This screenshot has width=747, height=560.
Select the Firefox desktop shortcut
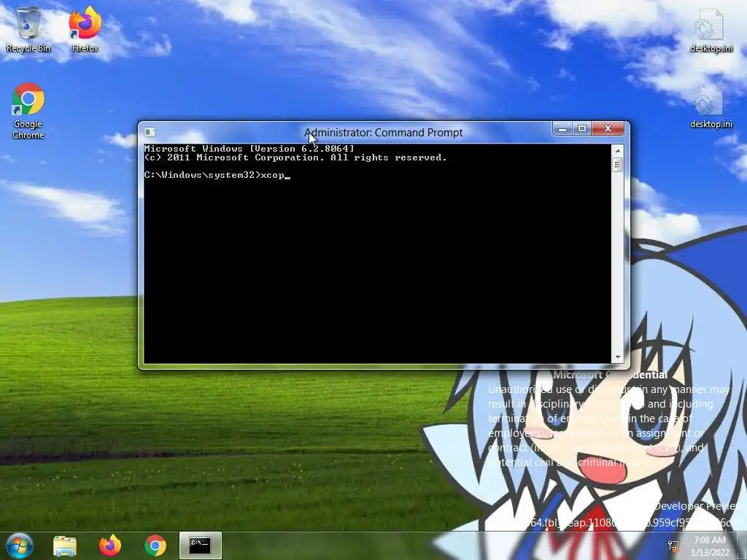85,29
